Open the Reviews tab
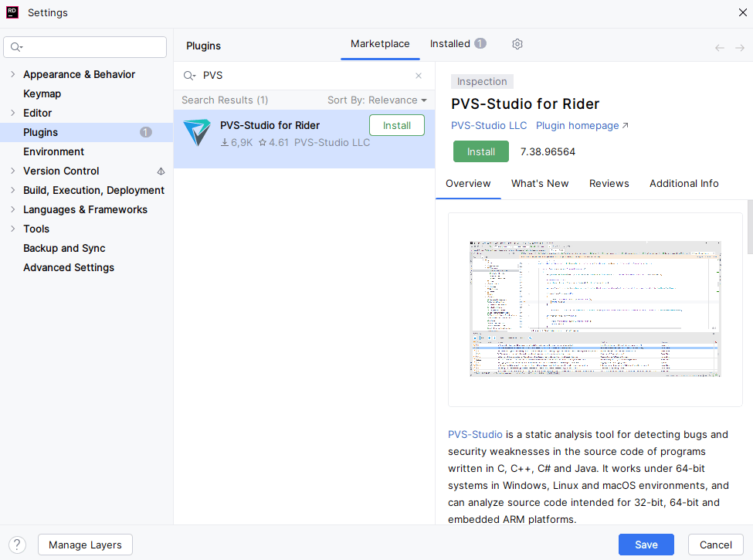Image resolution: width=753 pixels, height=560 pixels. 609,184
